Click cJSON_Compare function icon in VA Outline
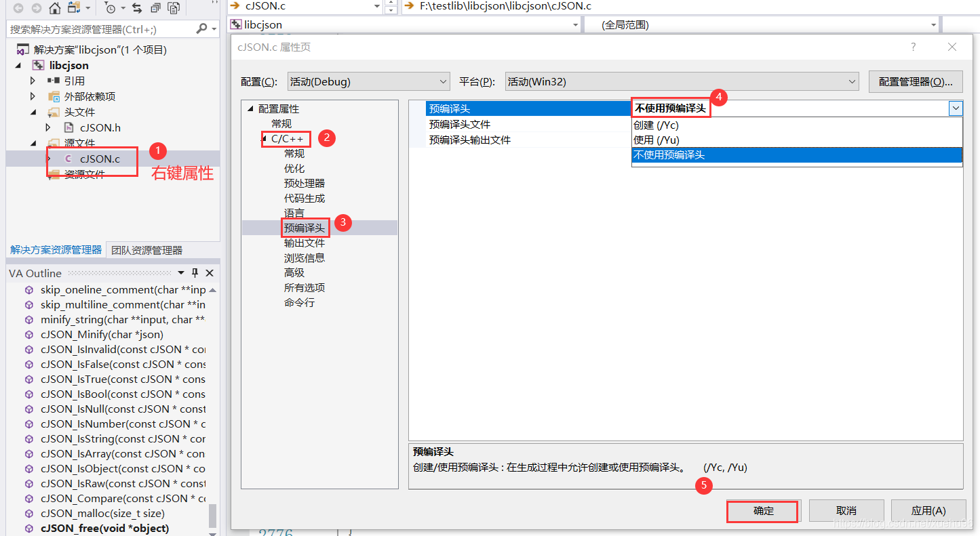 coord(28,499)
